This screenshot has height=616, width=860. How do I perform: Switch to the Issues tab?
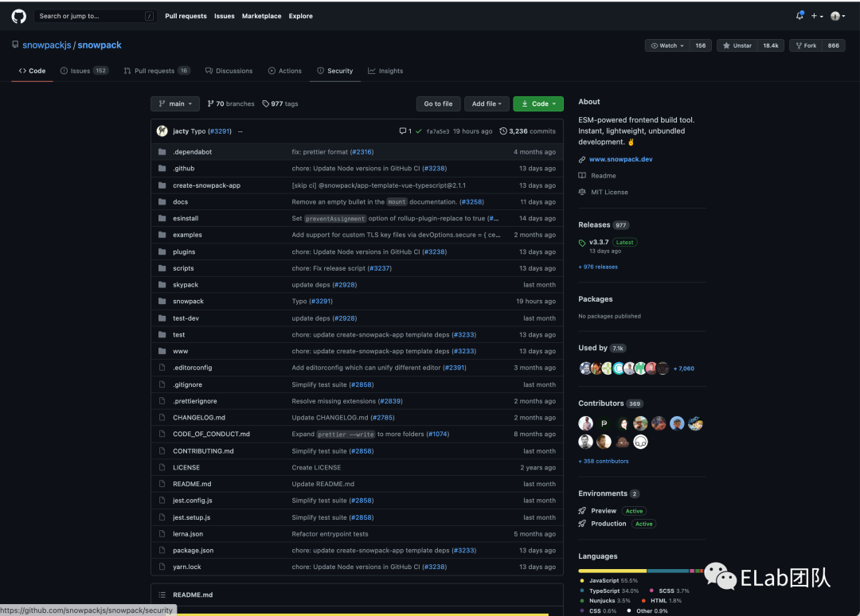[x=84, y=71]
